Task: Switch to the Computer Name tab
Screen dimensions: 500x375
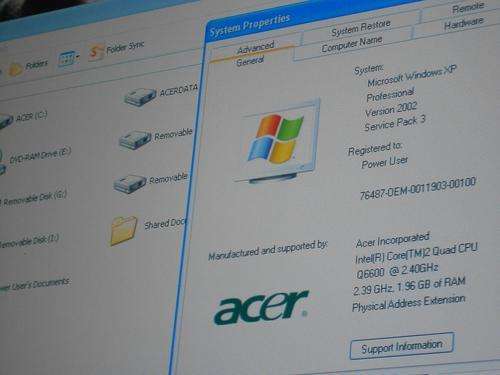Action: pyautogui.click(x=352, y=44)
